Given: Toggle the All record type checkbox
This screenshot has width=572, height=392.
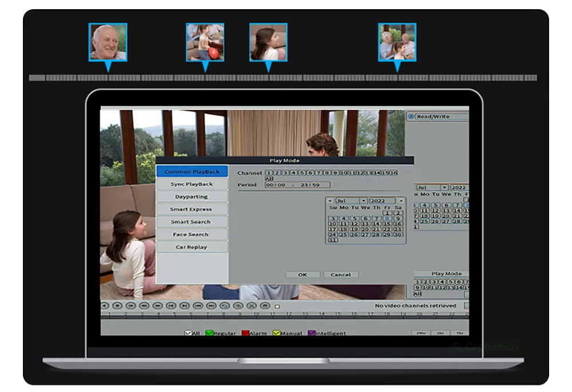Looking at the screenshot, I should coord(188,333).
